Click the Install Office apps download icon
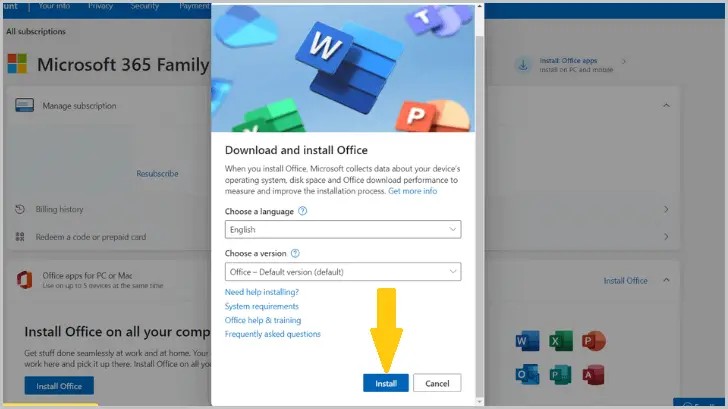This screenshot has width=728, height=409. coord(523,65)
